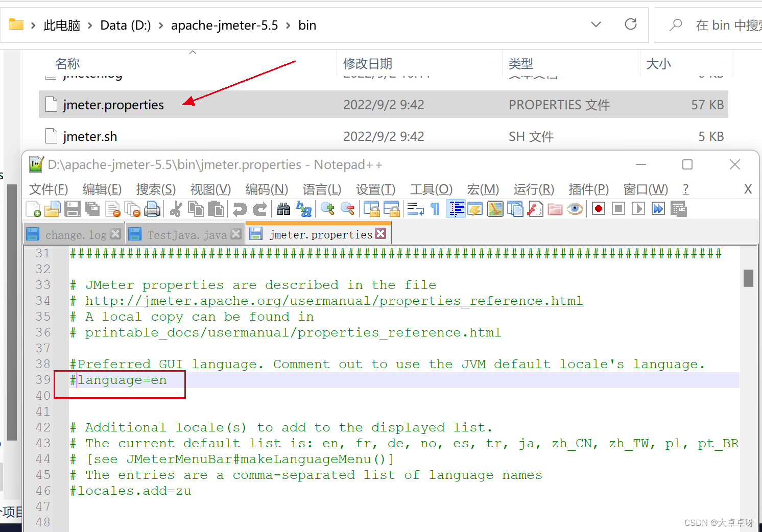Open the properties_reference.html URL link
This screenshot has width=762, height=532.
pos(334,301)
